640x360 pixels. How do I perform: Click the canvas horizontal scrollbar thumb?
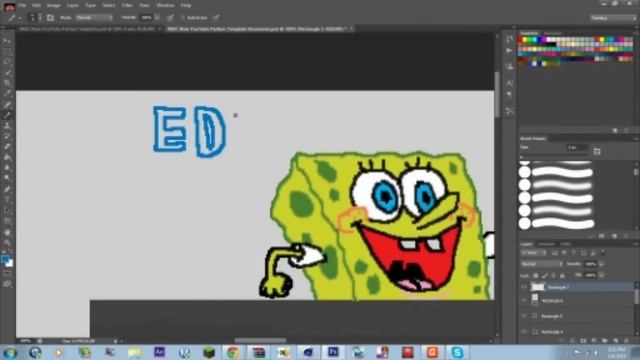(260, 340)
